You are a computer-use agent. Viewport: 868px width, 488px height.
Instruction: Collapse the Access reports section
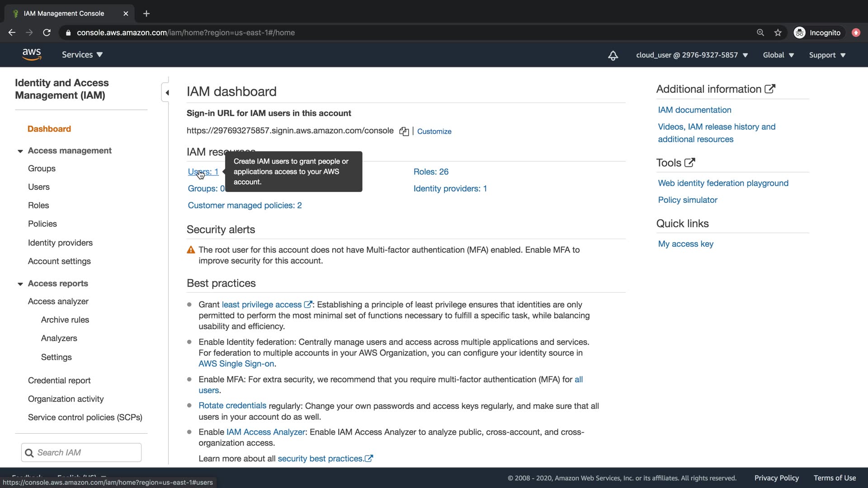click(x=20, y=284)
